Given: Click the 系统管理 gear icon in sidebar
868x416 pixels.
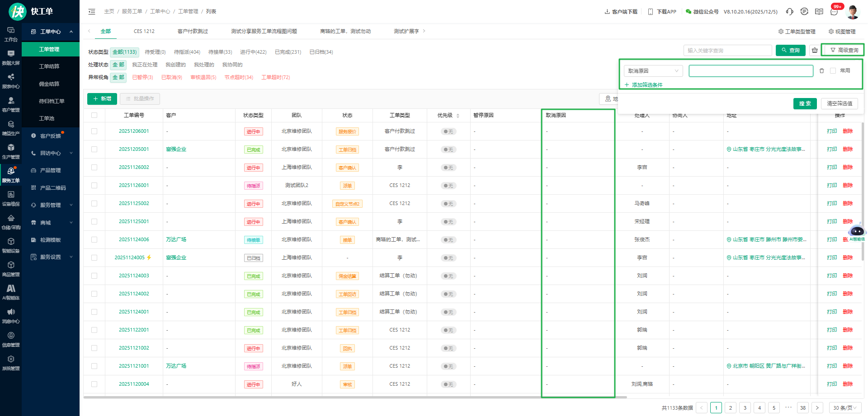Looking at the screenshot, I should pos(11,359).
